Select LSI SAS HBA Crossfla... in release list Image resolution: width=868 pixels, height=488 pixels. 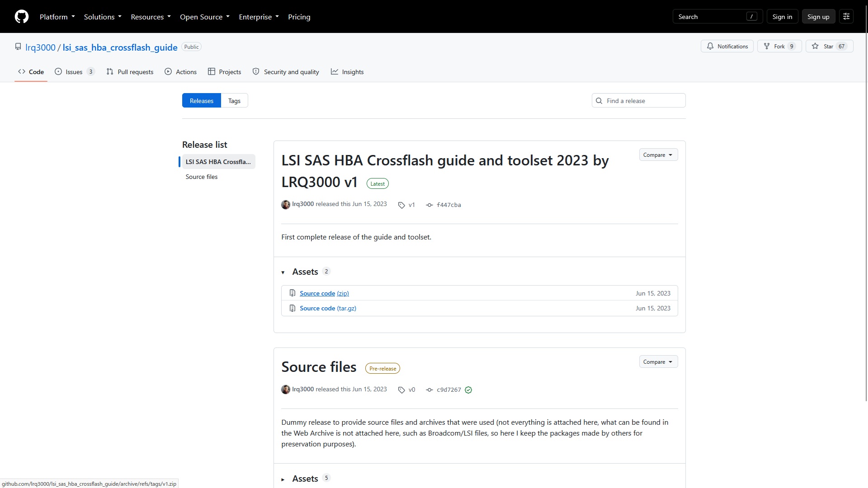point(218,162)
